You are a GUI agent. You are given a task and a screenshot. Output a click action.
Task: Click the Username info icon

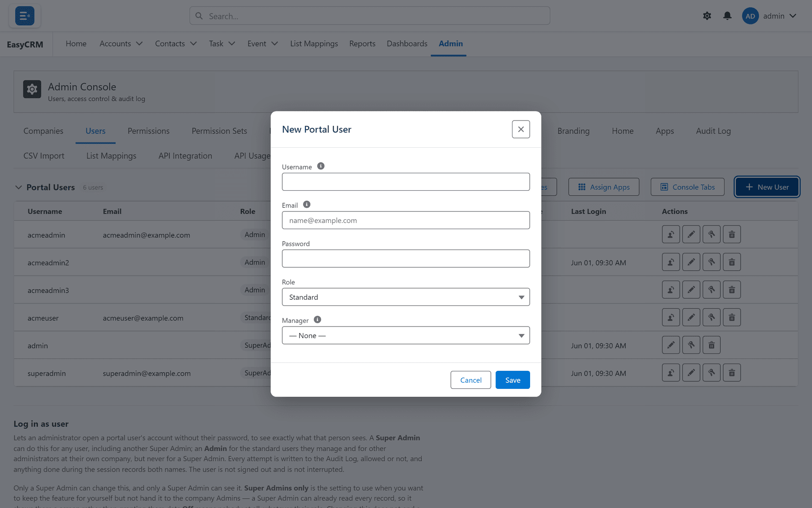[321, 166]
